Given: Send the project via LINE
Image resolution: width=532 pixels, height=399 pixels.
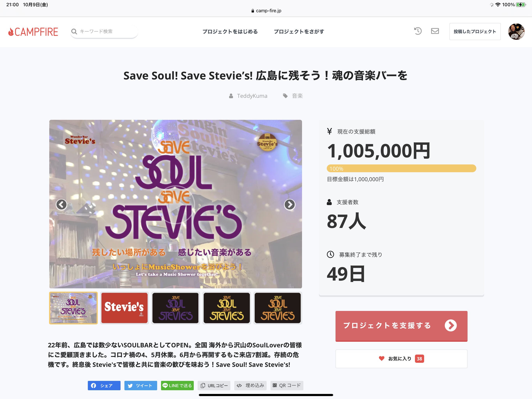Looking at the screenshot, I should pyautogui.click(x=177, y=386).
